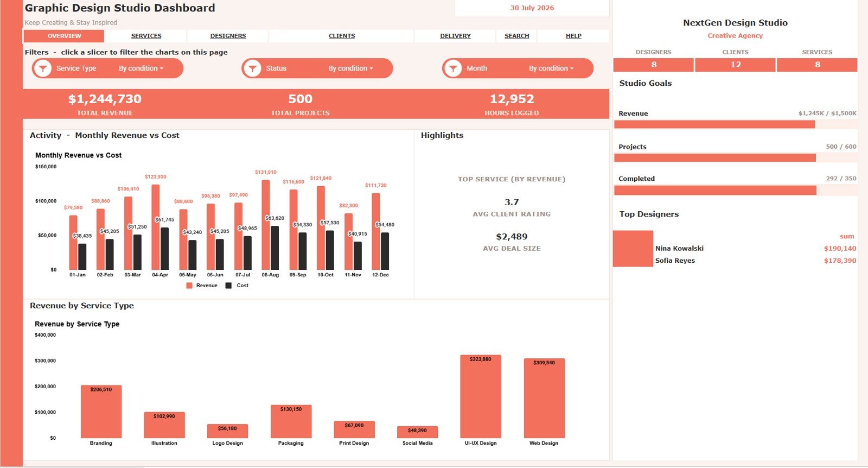Click Sofia Reyes's $178,390 amount

[x=840, y=261]
